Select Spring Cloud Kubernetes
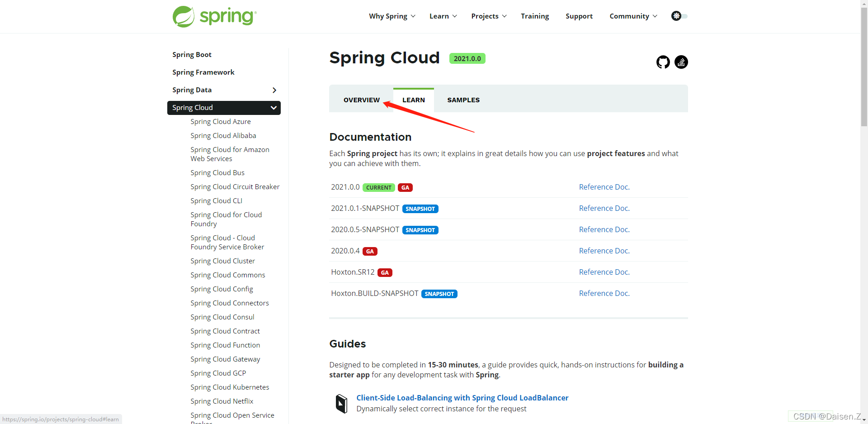Viewport: 868px width, 424px height. [230, 387]
